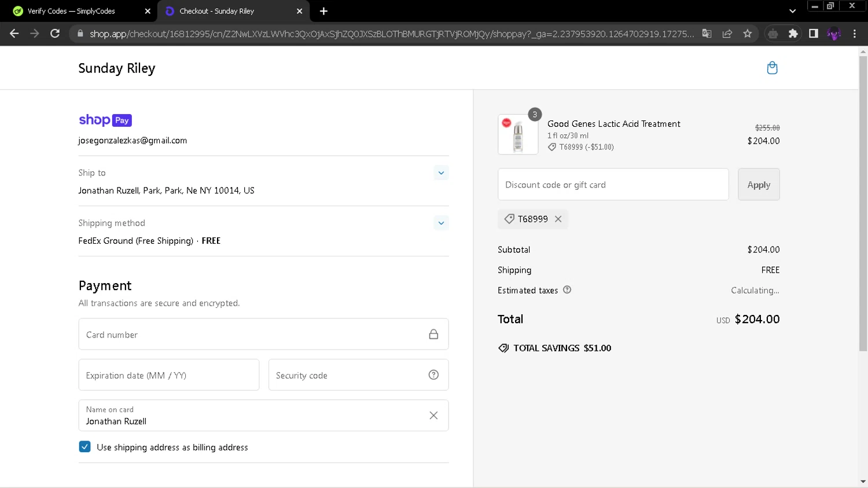
Task: Go back to the previous page
Action: click(x=14, y=34)
